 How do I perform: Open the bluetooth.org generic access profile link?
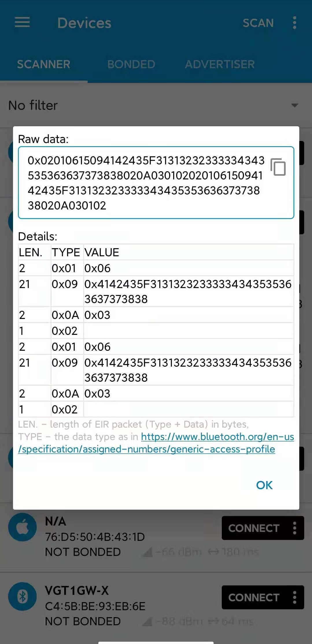point(156,443)
